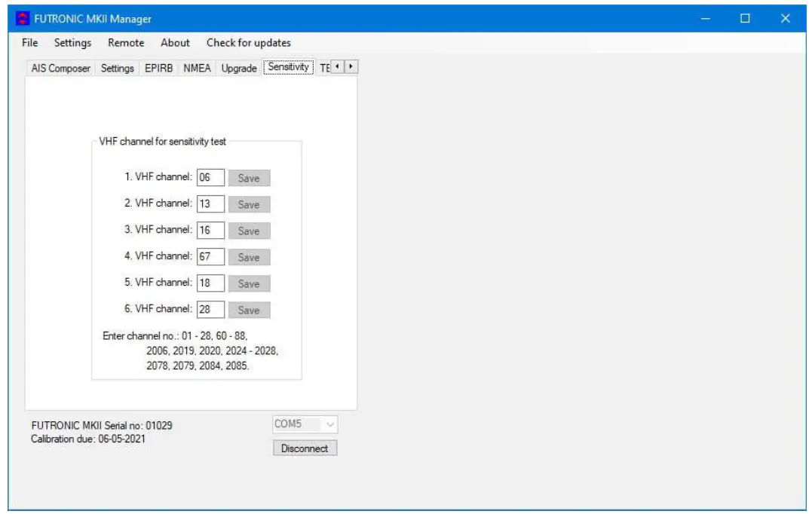The height and width of the screenshot is (514, 812).
Task: Select the Sensitivity tab
Action: click(x=289, y=67)
